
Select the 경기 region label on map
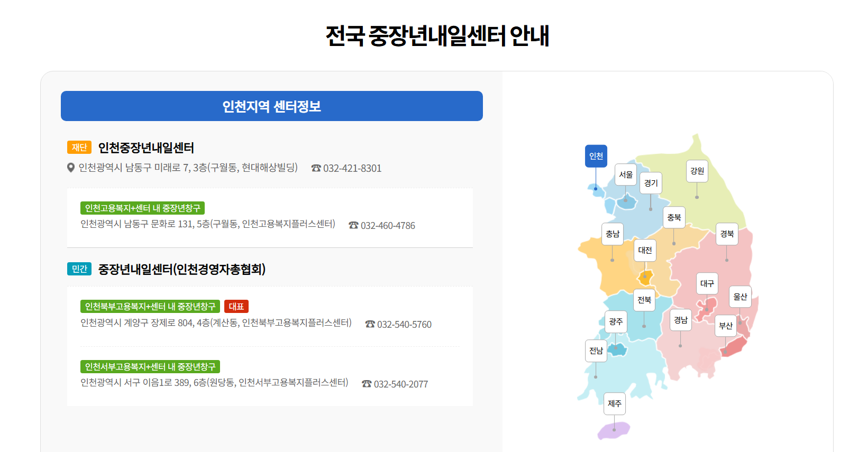651,183
